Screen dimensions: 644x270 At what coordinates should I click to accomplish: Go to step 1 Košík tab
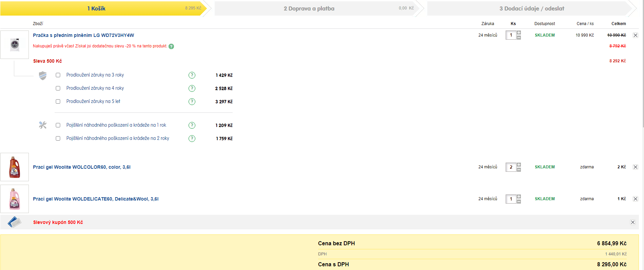click(x=103, y=8)
